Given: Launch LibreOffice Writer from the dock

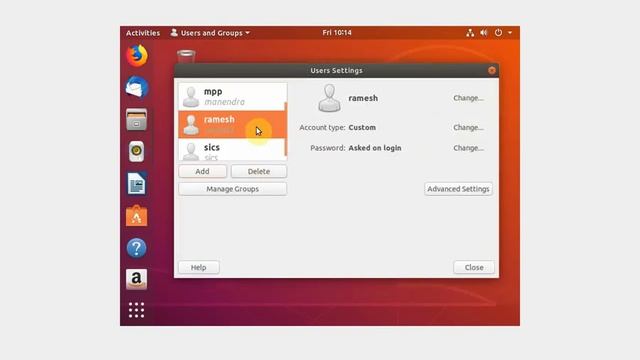Looking at the screenshot, I should 137,184.
